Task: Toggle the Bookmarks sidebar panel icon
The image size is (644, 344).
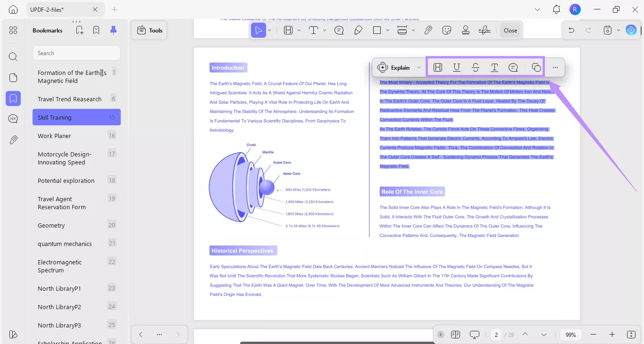Action: 13,98
